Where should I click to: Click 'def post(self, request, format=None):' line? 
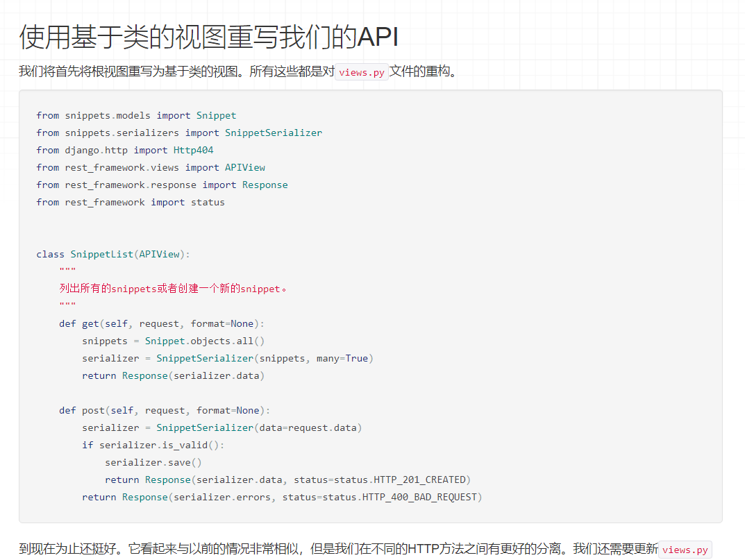(165, 410)
